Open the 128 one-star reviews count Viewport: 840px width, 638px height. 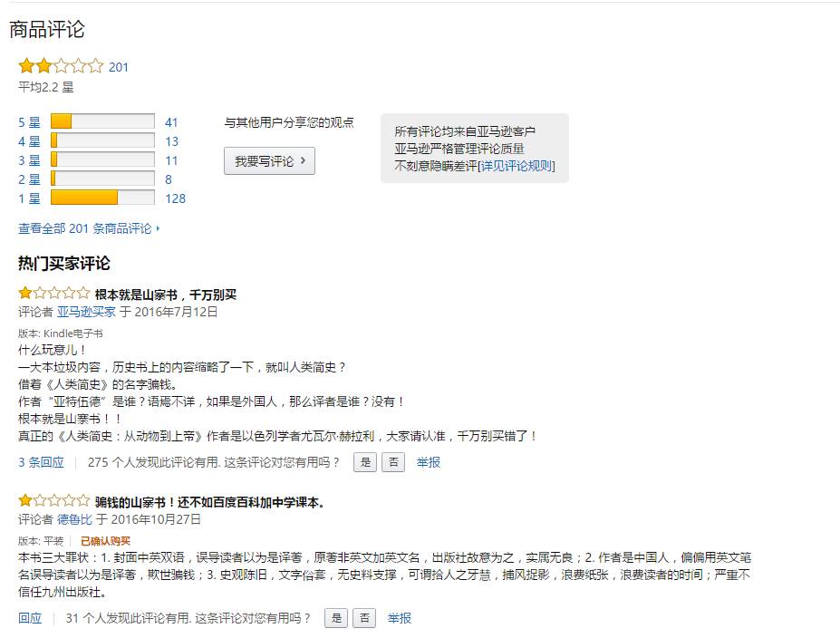pyautogui.click(x=175, y=198)
